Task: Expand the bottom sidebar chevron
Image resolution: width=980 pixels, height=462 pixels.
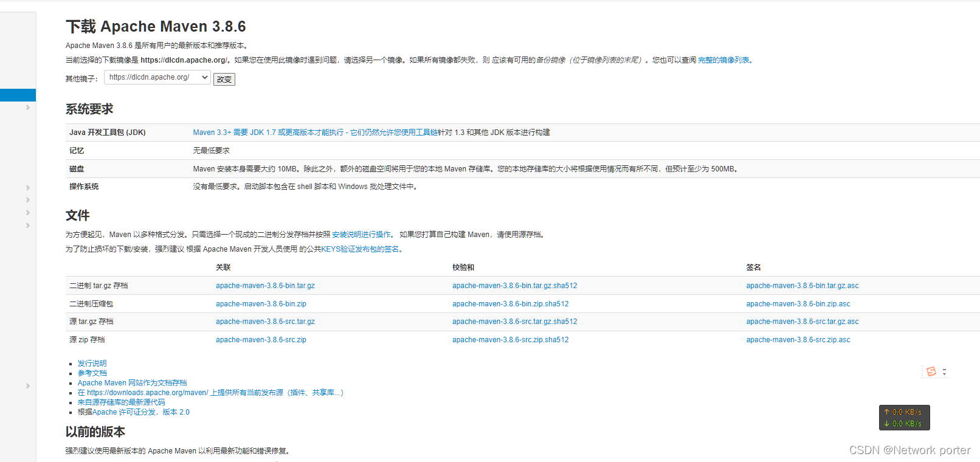Action: pyautogui.click(x=28, y=386)
